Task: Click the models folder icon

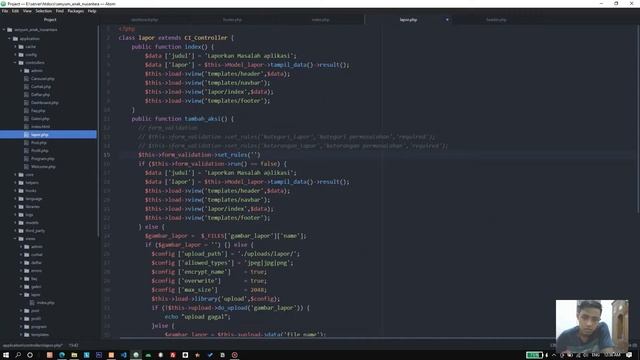Action: 21,222
